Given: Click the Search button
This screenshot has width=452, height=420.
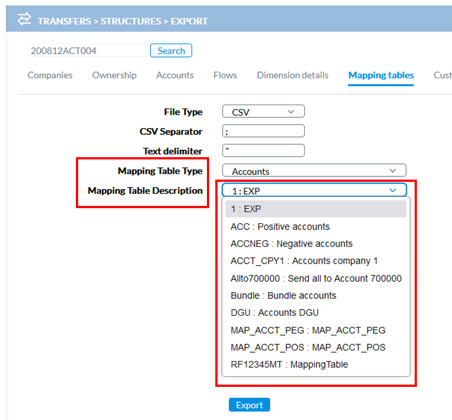Looking at the screenshot, I should point(171,51).
